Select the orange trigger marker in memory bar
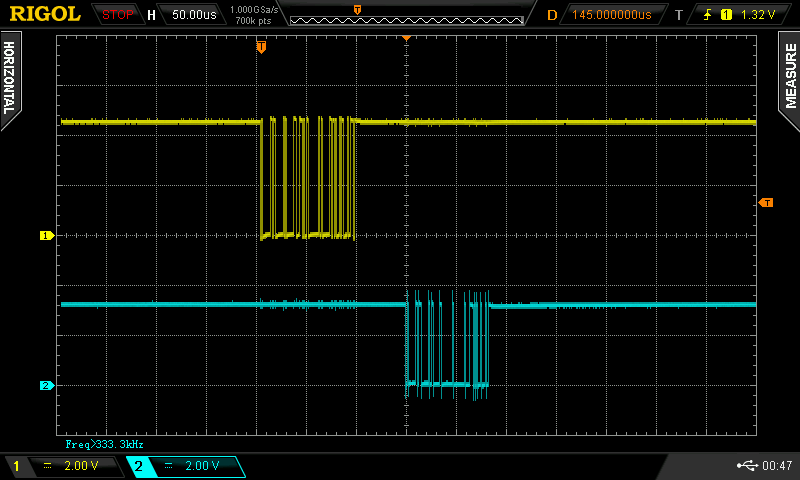Screen dimensions: 800x480 click(x=357, y=10)
